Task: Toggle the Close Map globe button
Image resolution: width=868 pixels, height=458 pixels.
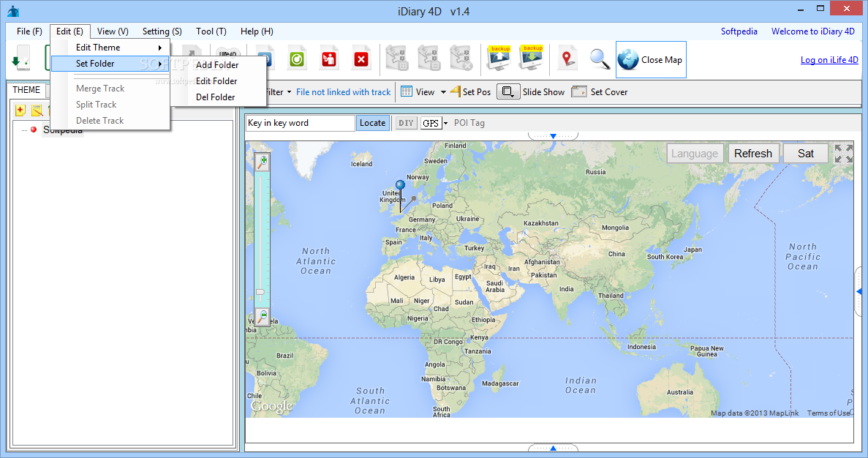Action: 651,59
